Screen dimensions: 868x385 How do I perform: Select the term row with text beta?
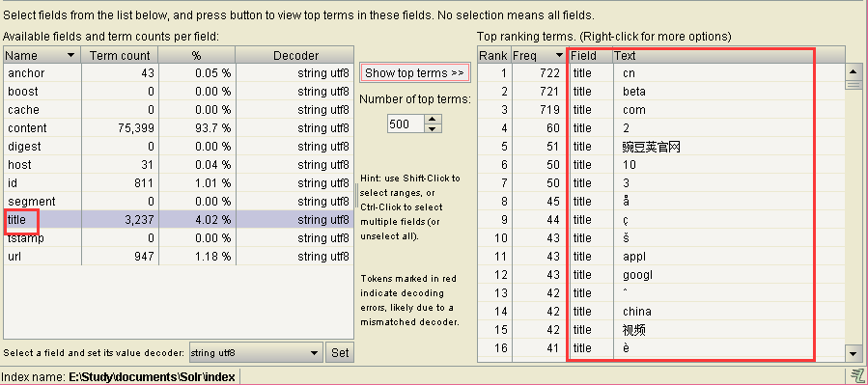pos(661,92)
